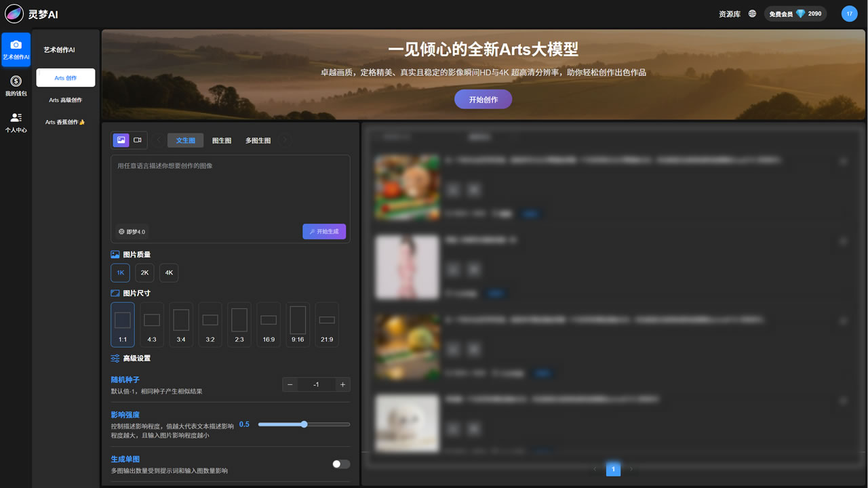Click the 灵梦AI logo icon

(x=14, y=14)
